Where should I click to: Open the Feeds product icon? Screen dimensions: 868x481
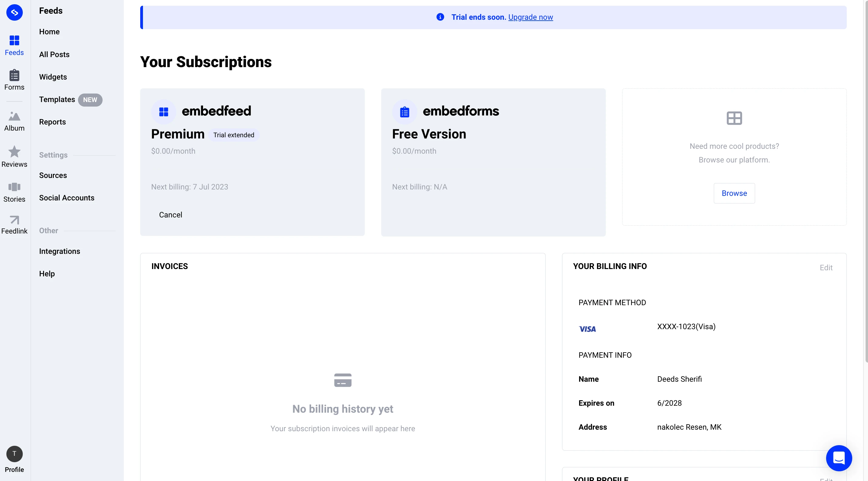point(15,40)
